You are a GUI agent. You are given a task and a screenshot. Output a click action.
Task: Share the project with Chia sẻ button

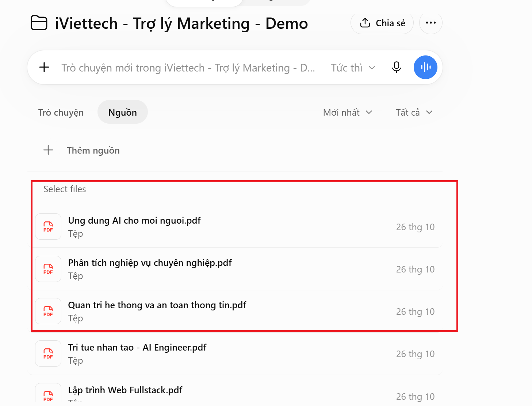pyautogui.click(x=382, y=23)
